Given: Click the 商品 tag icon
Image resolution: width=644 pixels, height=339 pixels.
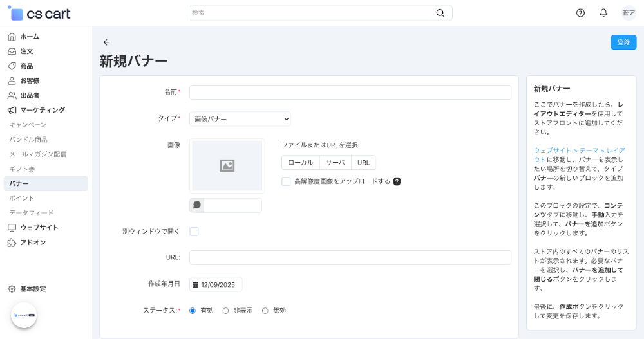Looking at the screenshot, I should click(x=12, y=66).
